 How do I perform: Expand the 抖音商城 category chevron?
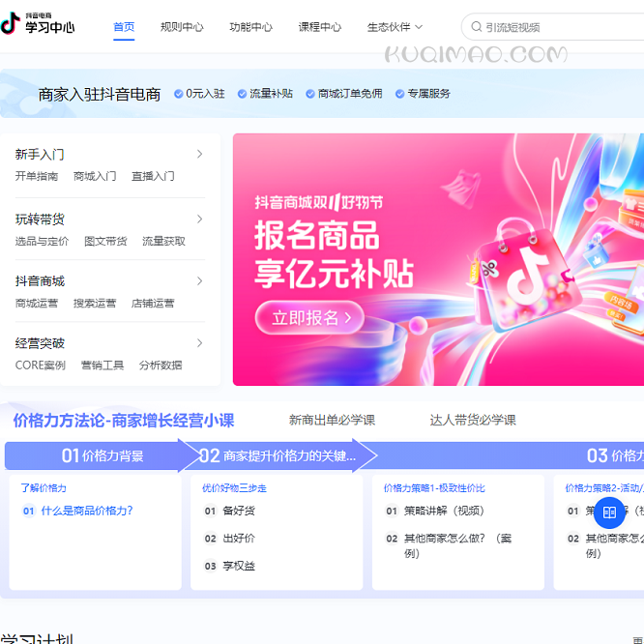(x=199, y=281)
